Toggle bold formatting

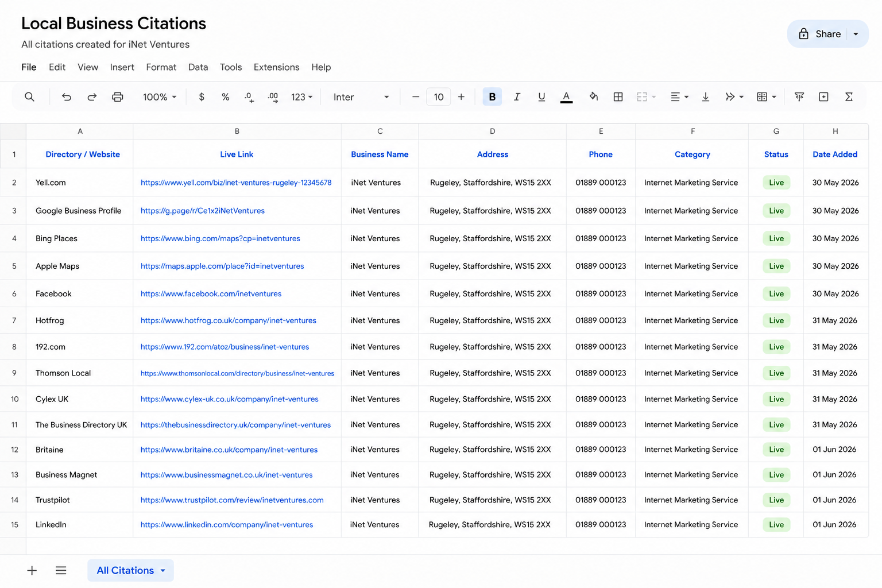tap(492, 97)
